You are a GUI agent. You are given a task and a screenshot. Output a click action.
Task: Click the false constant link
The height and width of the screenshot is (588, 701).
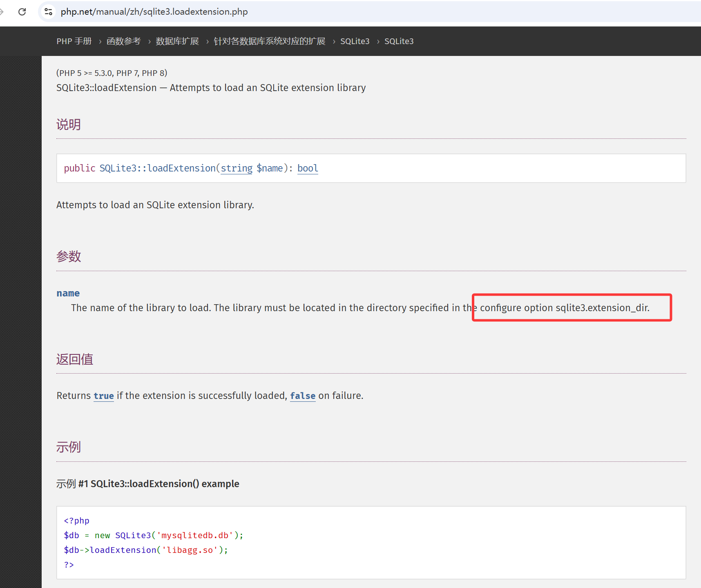[x=302, y=396]
